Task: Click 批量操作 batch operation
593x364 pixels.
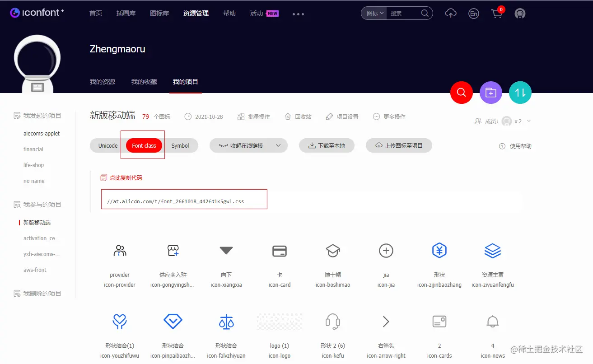Action: 253,117
